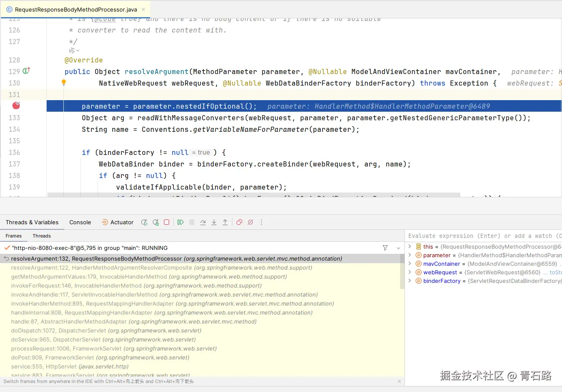Click the running thread checkmark icon
562x392 pixels.
(7, 248)
